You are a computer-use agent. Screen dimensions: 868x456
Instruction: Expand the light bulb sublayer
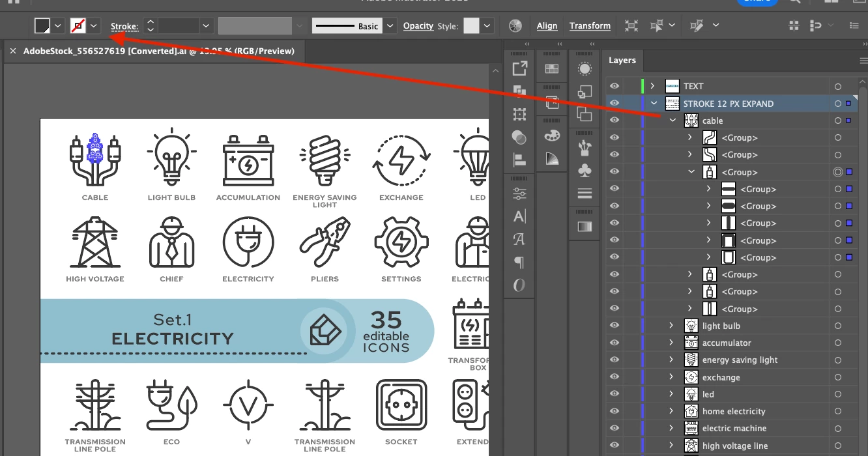672,326
